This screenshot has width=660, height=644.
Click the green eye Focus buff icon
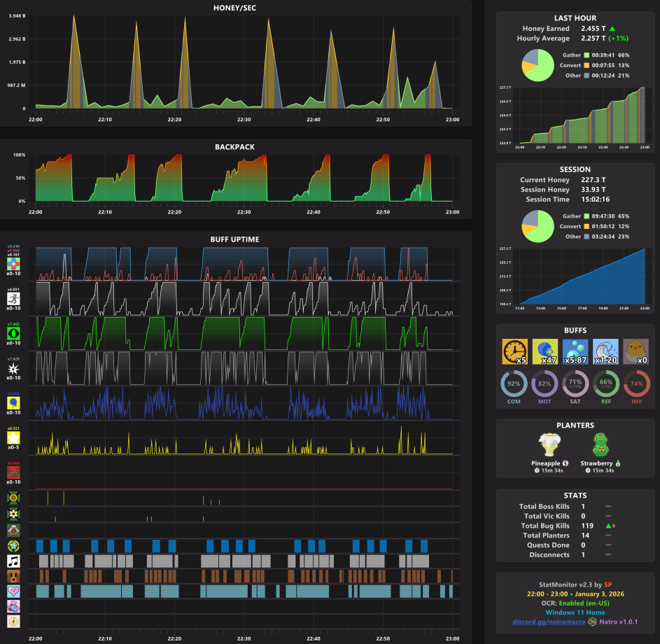pos(13,333)
